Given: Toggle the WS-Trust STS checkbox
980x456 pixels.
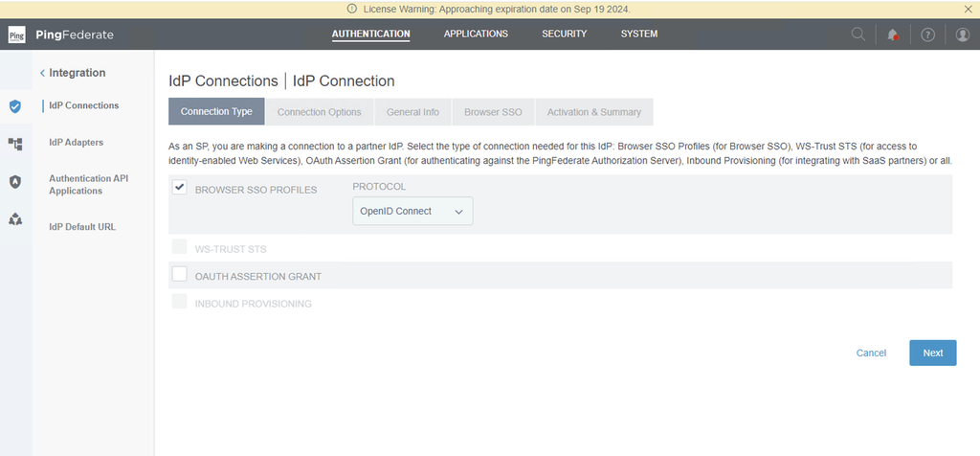Looking at the screenshot, I should [179, 246].
